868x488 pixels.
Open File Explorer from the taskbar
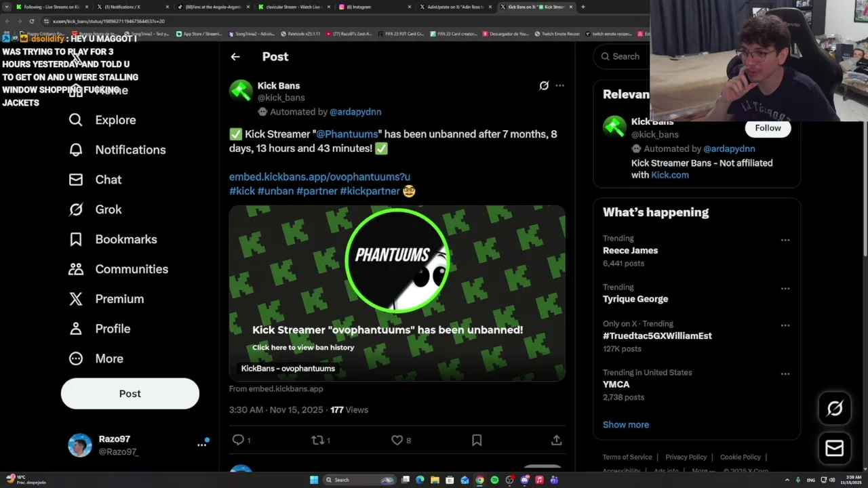[435, 480]
